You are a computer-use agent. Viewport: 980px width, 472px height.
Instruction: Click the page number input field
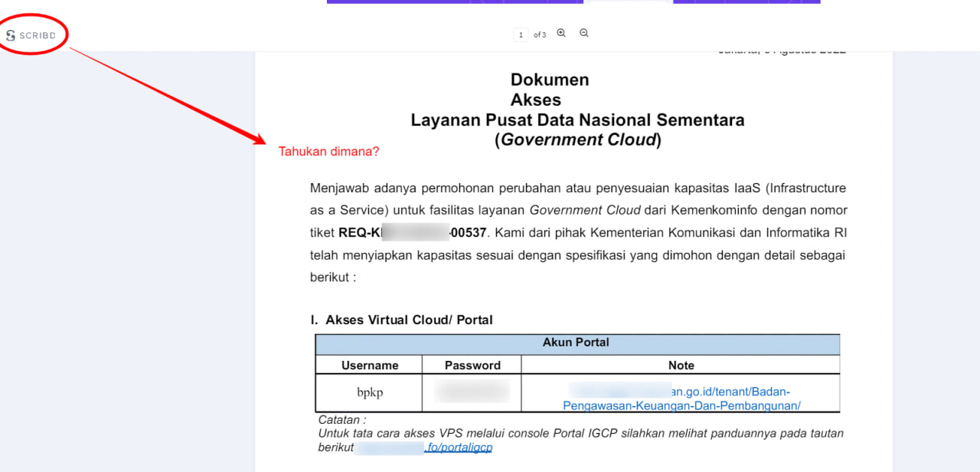pos(521,34)
